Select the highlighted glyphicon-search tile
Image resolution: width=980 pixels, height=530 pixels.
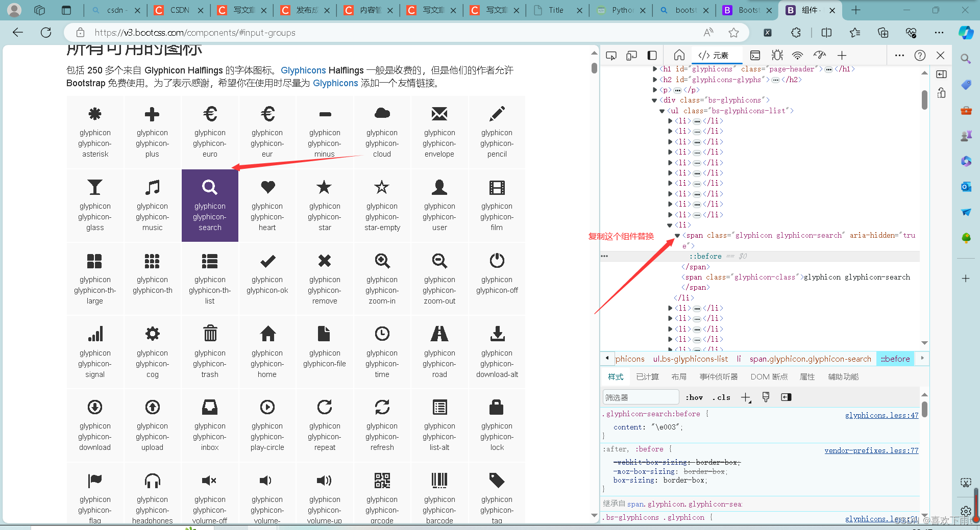coord(210,206)
